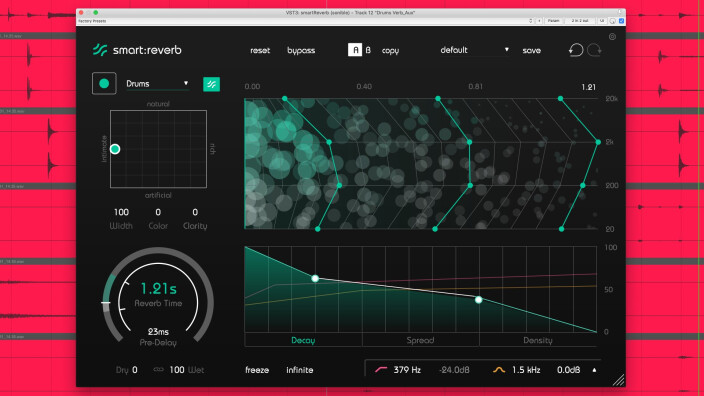Viewport: 704px width, 396px height.
Task: Select the pink low-shelf filter icon
Action: tap(381, 370)
